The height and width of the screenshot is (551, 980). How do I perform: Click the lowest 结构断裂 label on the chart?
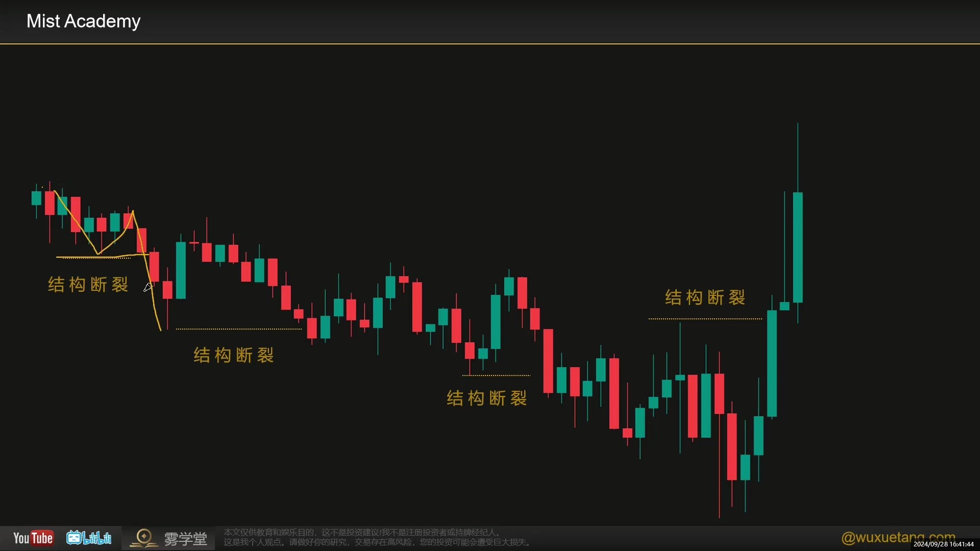click(487, 398)
